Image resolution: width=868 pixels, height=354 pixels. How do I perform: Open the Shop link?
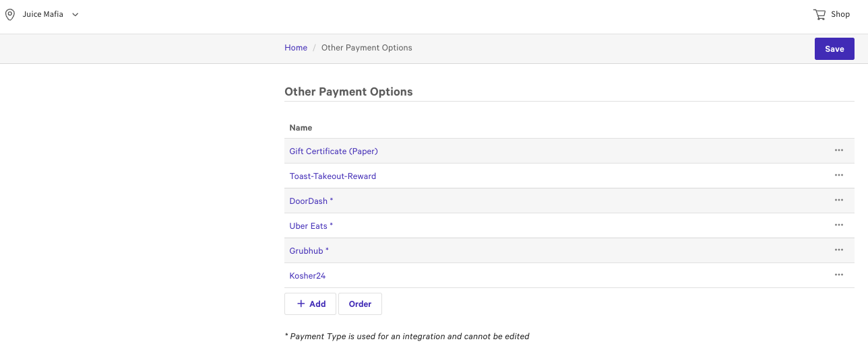point(840,14)
